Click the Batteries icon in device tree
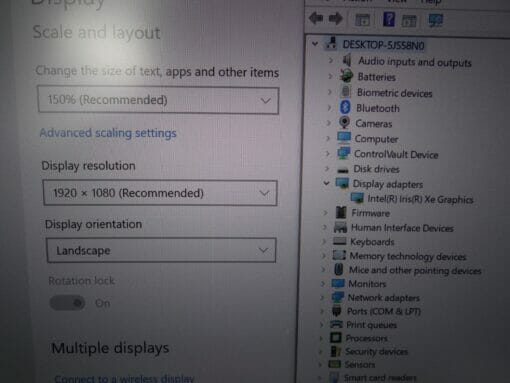 346,76
